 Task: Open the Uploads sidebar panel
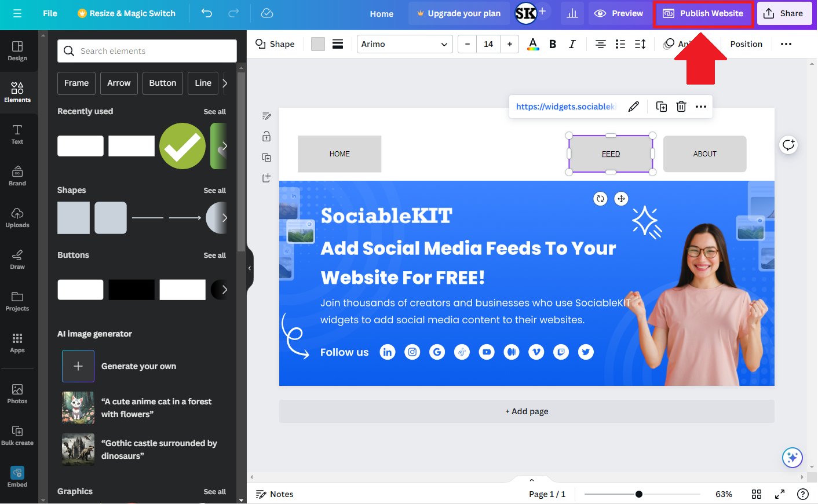(x=17, y=218)
